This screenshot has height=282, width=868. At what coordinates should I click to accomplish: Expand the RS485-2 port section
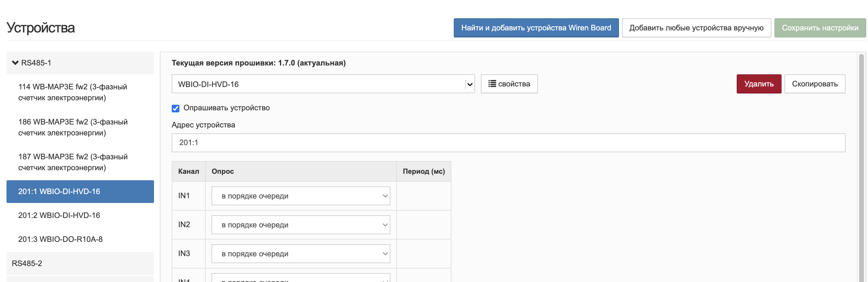click(x=27, y=263)
